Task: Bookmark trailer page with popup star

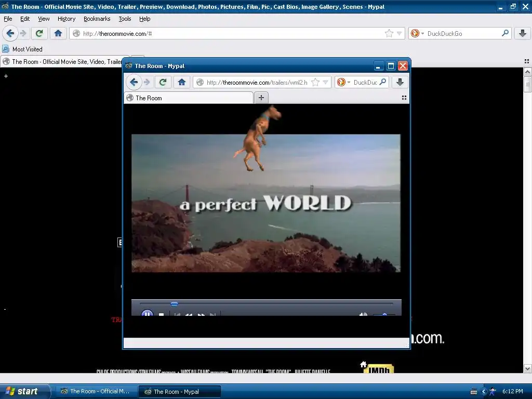Action: coord(315,82)
